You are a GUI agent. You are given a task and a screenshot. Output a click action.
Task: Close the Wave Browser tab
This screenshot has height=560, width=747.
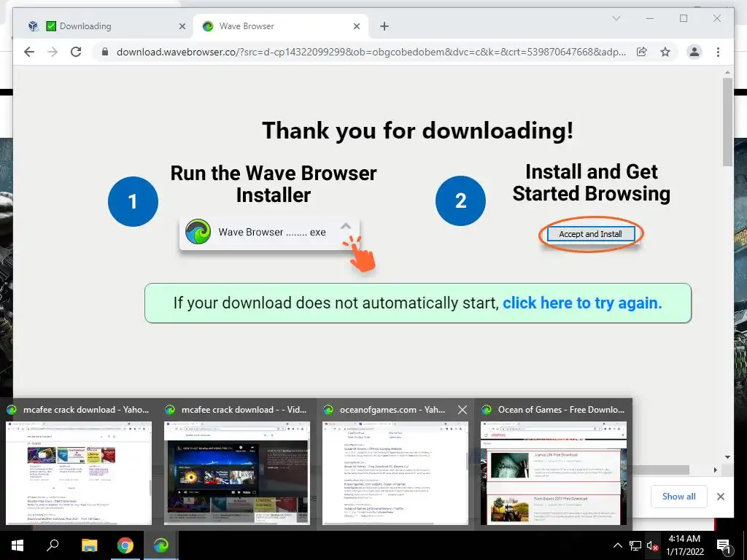coord(356,27)
